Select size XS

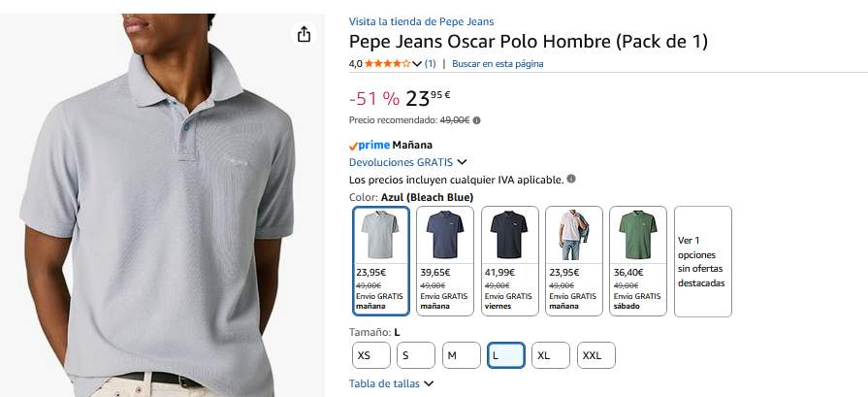pyautogui.click(x=370, y=355)
